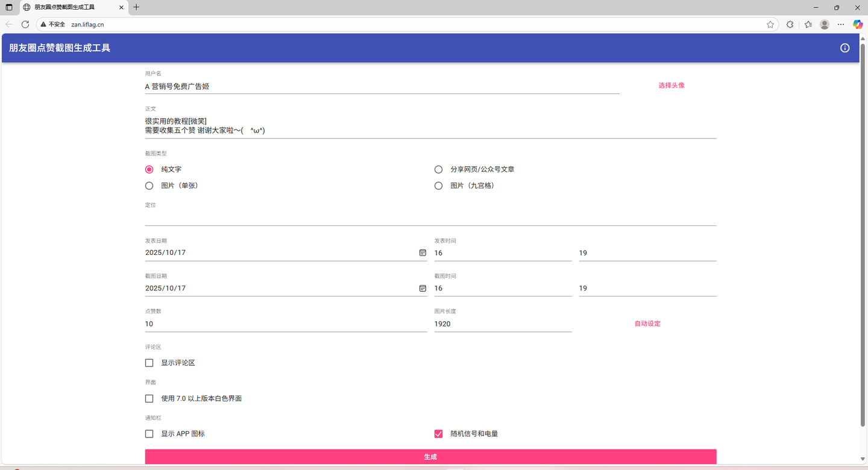Favorite this page with the star icon
This screenshot has width=868, height=470.
pos(770,25)
